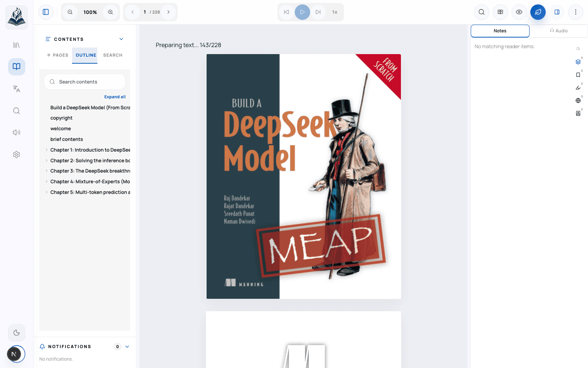Screen dimensions: 588x368
Task: Play the read-aloud audio
Action: point(302,12)
